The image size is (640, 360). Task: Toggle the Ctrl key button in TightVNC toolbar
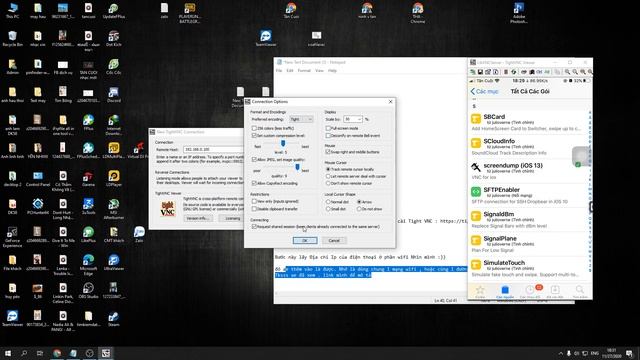point(539,72)
